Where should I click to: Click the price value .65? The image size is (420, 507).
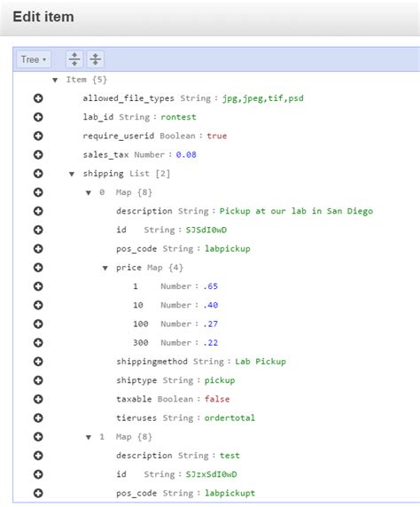(211, 286)
